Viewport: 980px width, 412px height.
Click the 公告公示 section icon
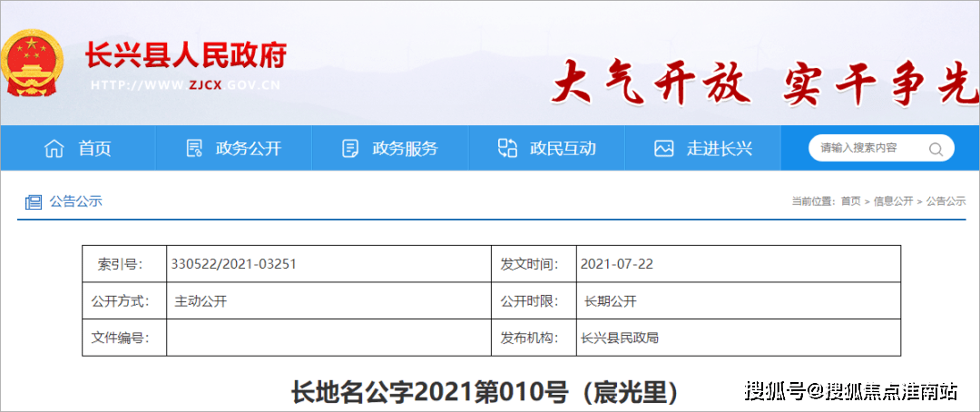pyautogui.click(x=34, y=202)
